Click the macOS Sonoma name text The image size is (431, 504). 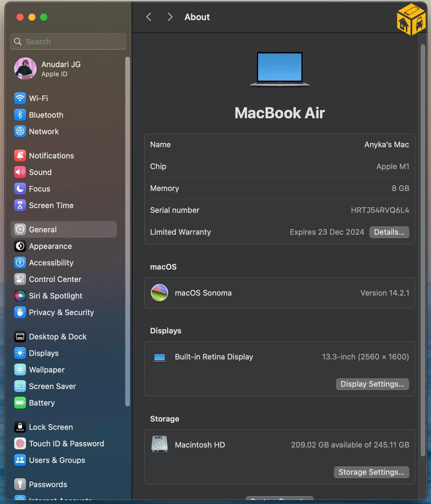click(203, 293)
